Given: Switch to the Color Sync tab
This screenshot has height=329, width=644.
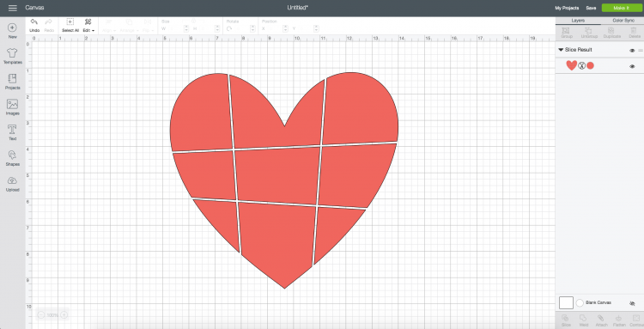Looking at the screenshot, I should click(x=623, y=20).
